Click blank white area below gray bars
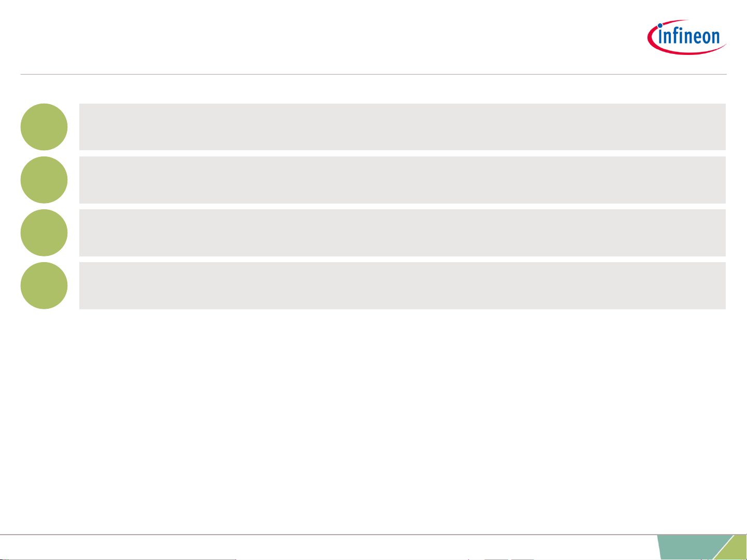The height and width of the screenshot is (560, 747). (373, 420)
